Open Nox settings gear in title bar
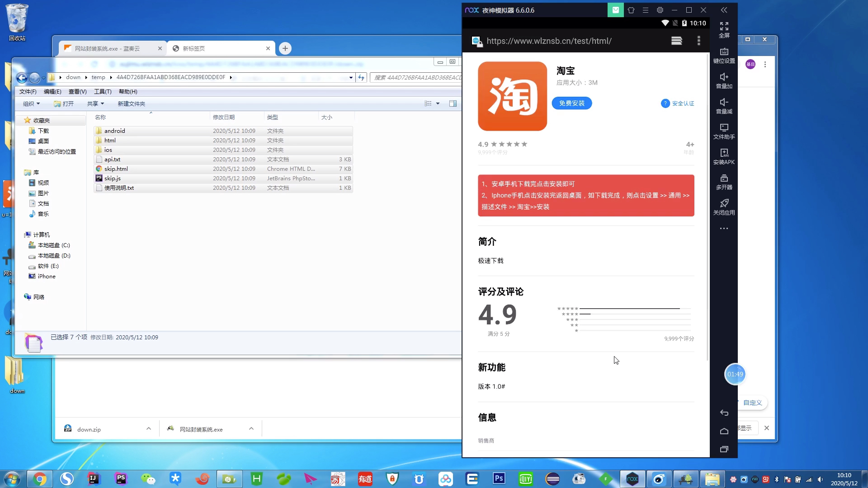This screenshot has height=488, width=868. 660,10
